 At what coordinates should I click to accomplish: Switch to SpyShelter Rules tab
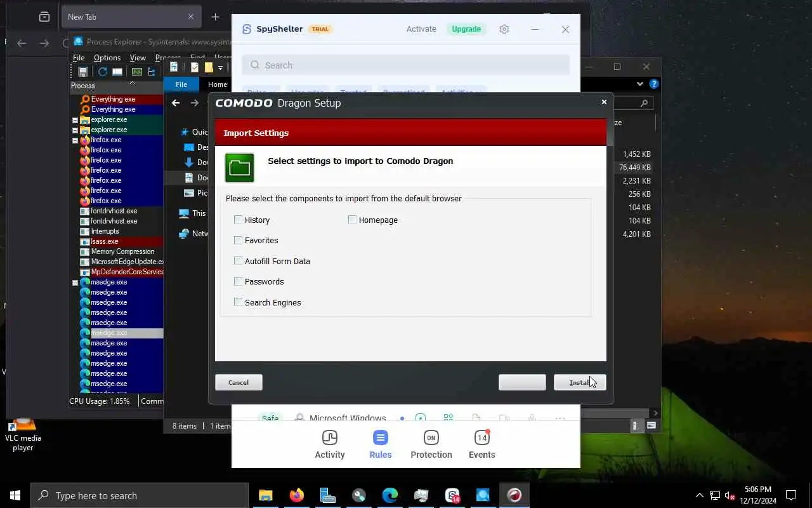(x=381, y=444)
